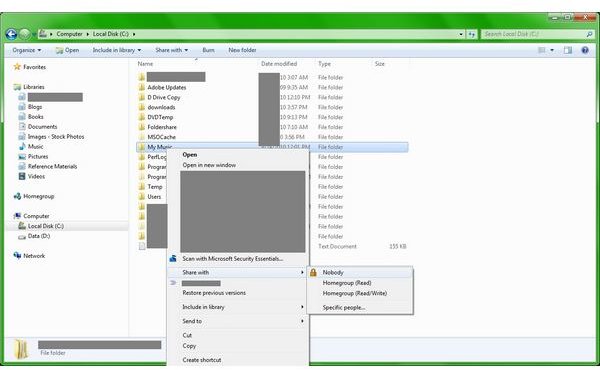This screenshot has height=370, width=600.
Task: Select the MSOCache folder row
Action: 272,137
